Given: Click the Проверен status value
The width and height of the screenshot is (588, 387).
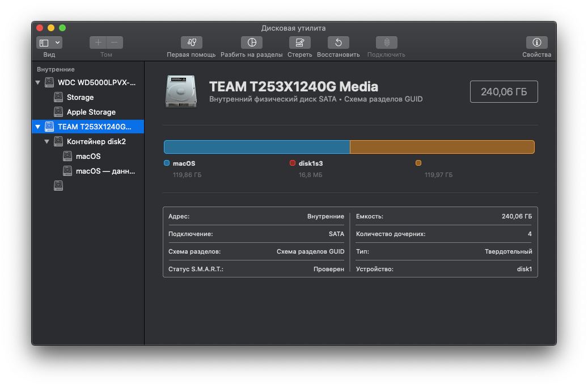Looking at the screenshot, I should click(x=328, y=269).
